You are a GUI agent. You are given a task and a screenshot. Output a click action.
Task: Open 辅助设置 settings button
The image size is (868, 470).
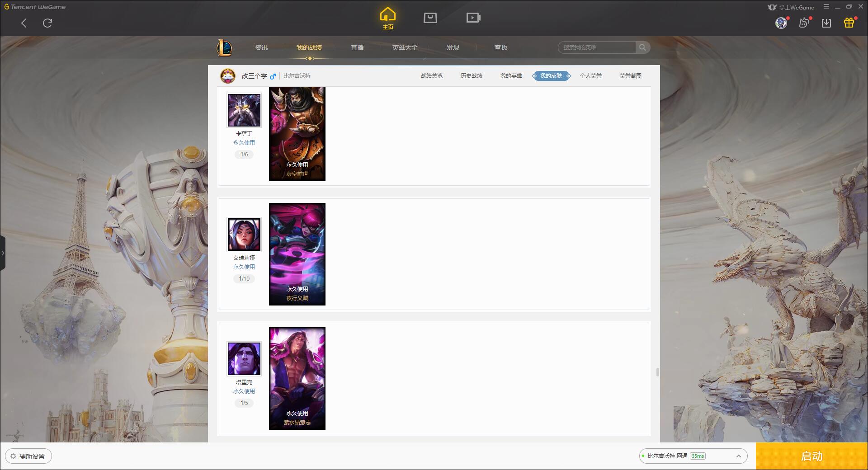28,456
